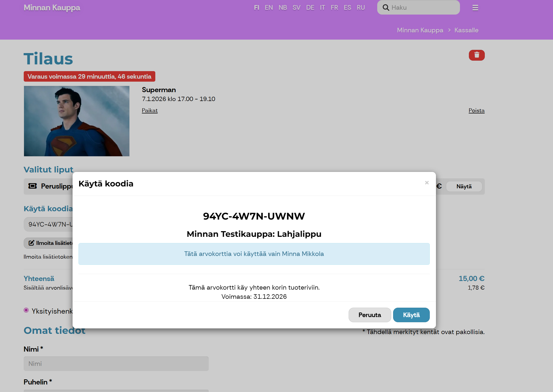The height and width of the screenshot is (392, 553).
Task: Switch language to IT
Action: [322, 8]
